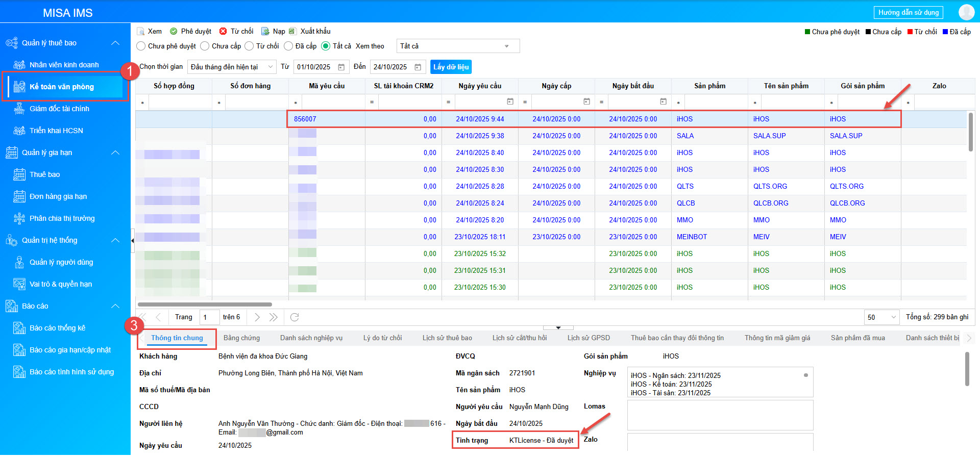Viewport: 980px width, 458px height.
Task: Click the Xuất khẩu export icon
Action: [x=292, y=31]
